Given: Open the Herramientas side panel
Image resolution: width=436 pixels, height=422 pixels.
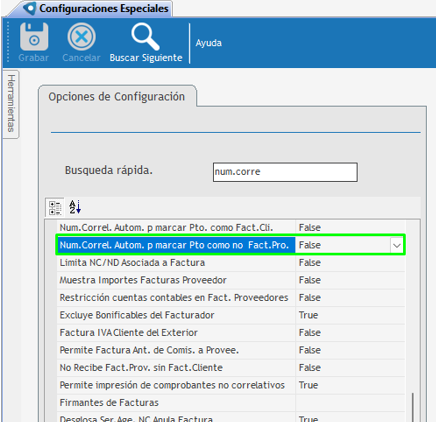Looking at the screenshot, I should 11,104.
